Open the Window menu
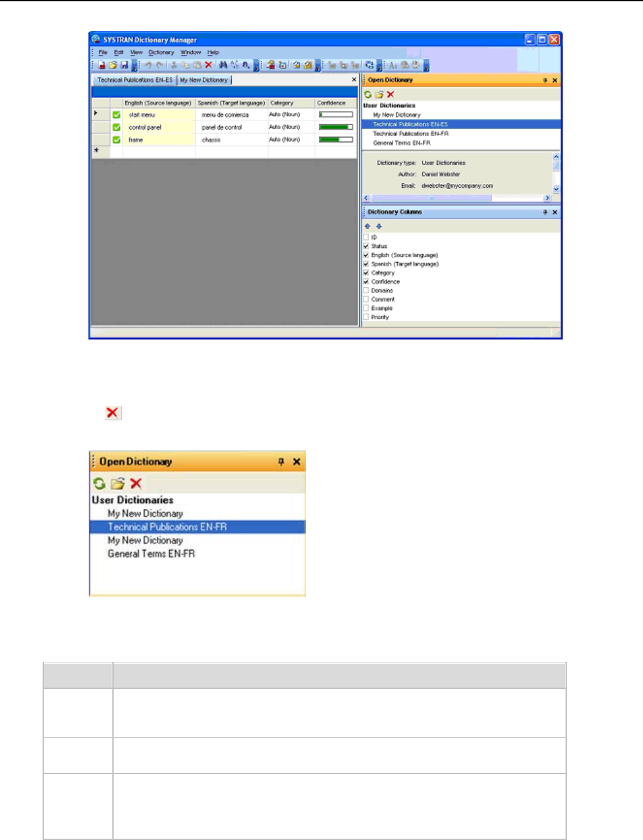 190,52
